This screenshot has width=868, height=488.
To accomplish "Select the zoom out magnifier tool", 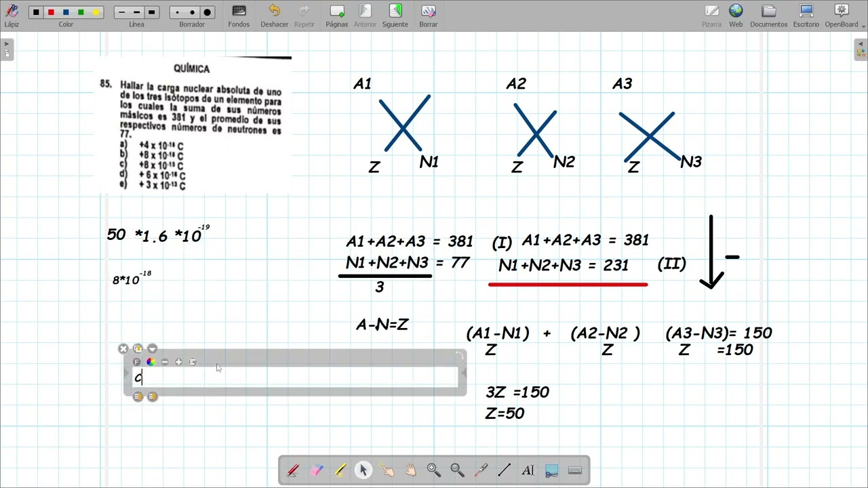I will click(x=458, y=470).
